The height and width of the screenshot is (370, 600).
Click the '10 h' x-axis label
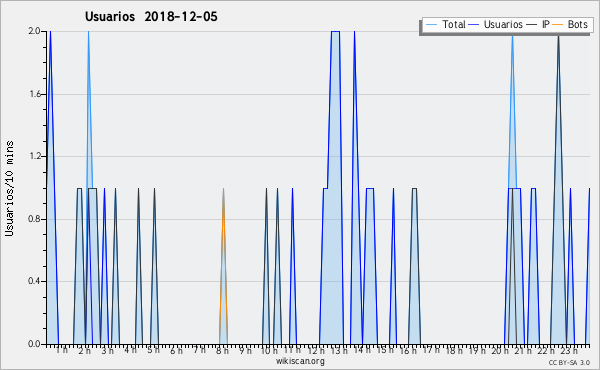269,351
